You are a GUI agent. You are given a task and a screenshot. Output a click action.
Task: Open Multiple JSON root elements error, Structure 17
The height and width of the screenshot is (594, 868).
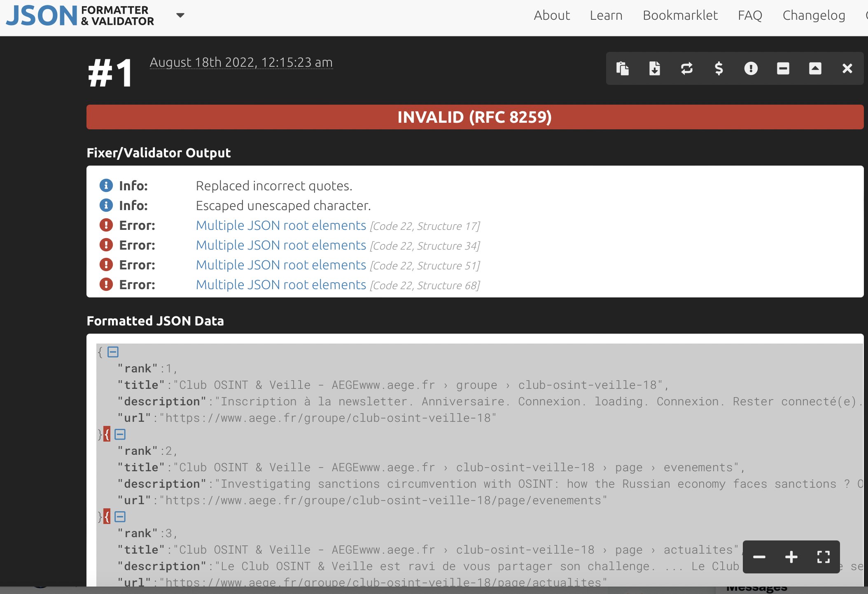pos(281,225)
